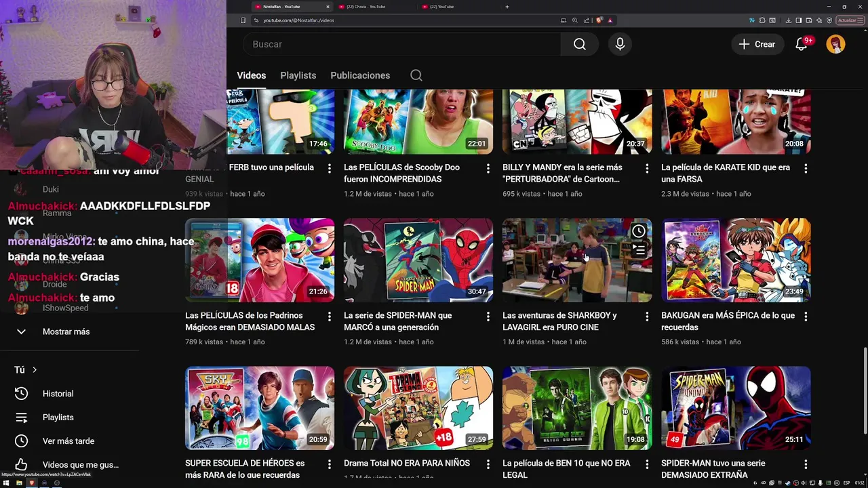Screen dimensions: 868x488
Task: Click the thumbs-up icon for liked videos
Action: coord(21,465)
